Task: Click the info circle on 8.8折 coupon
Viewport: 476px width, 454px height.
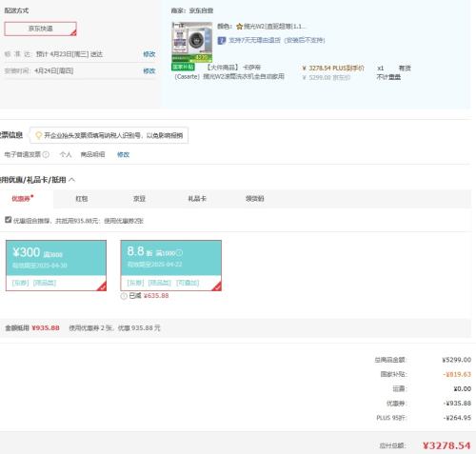Action: [179, 253]
